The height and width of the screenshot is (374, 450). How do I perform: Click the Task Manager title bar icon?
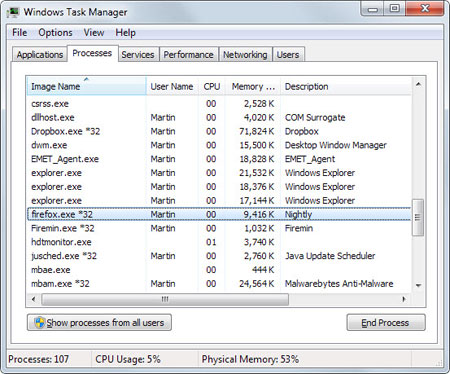[x=13, y=12]
